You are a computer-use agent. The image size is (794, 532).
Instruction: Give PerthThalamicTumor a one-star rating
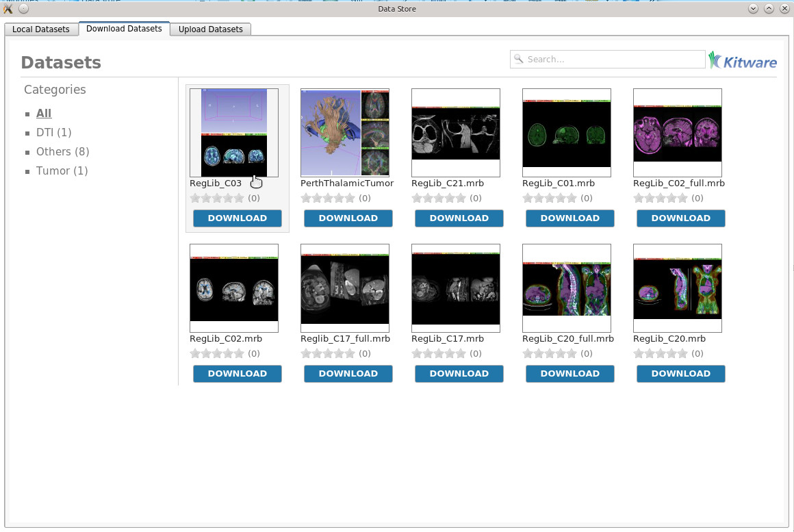pyautogui.click(x=306, y=198)
